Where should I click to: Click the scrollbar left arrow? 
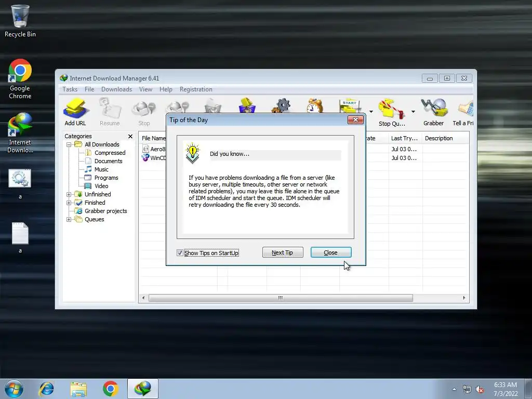pos(143,298)
